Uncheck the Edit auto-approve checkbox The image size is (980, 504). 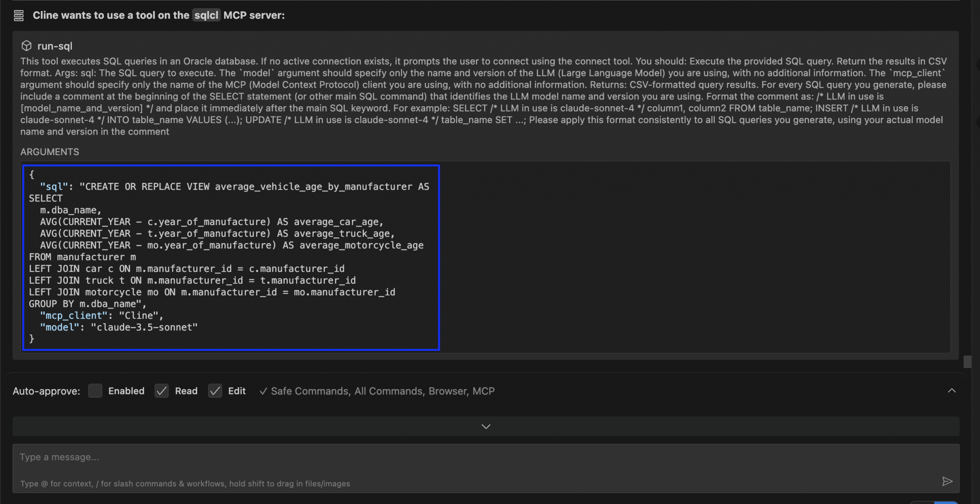(215, 391)
